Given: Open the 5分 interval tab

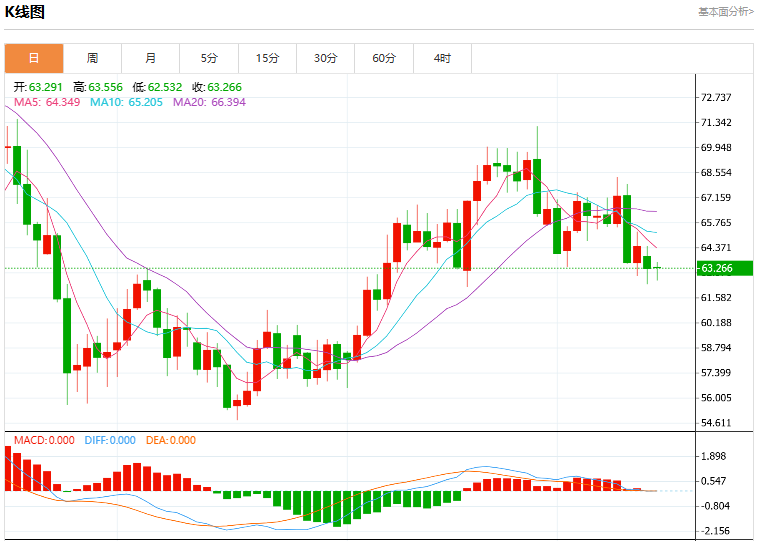Looking at the screenshot, I should tap(209, 58).
